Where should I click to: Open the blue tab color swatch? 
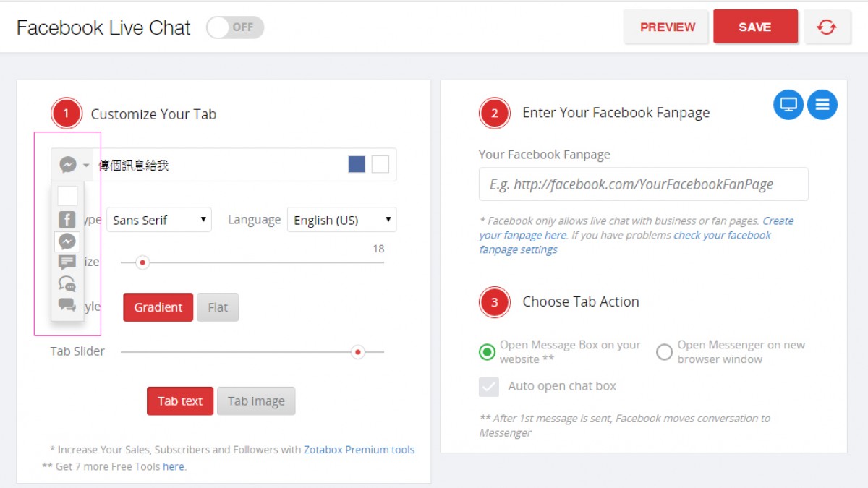357,165
